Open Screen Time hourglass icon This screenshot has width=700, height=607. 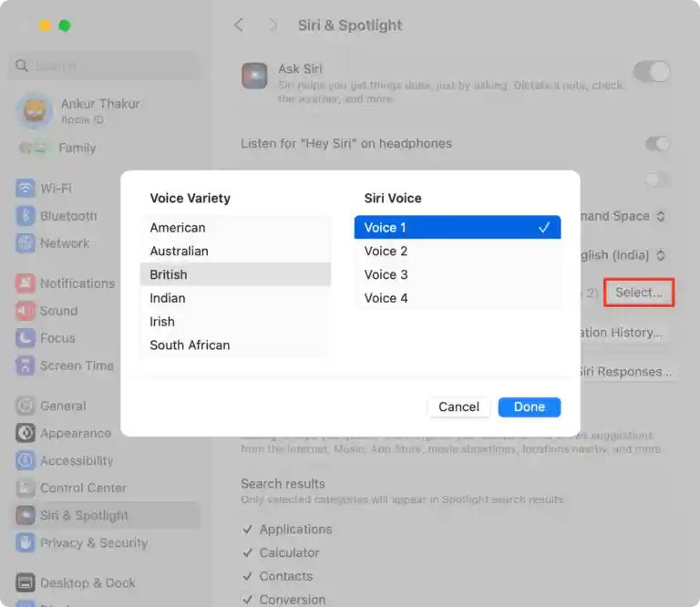click(x=26, y=365)
